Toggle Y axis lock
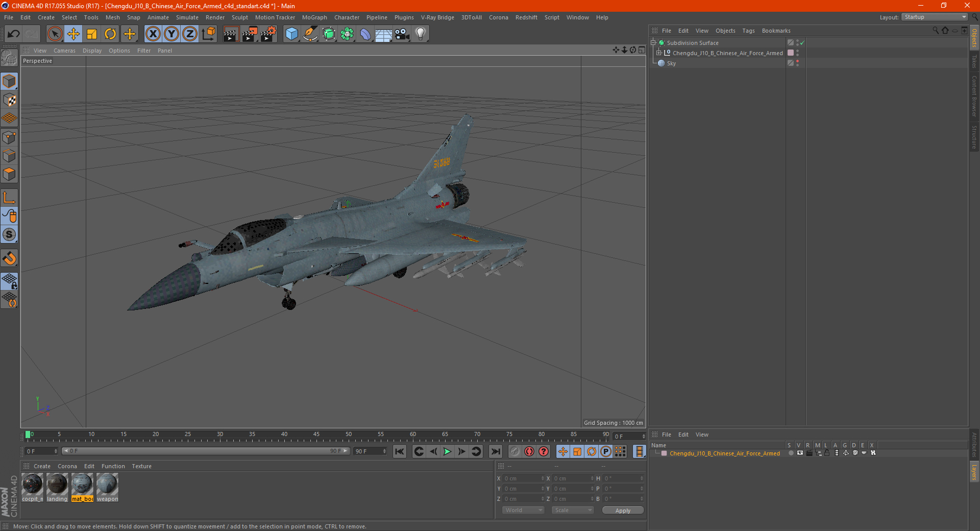 [x=171, y=34]
